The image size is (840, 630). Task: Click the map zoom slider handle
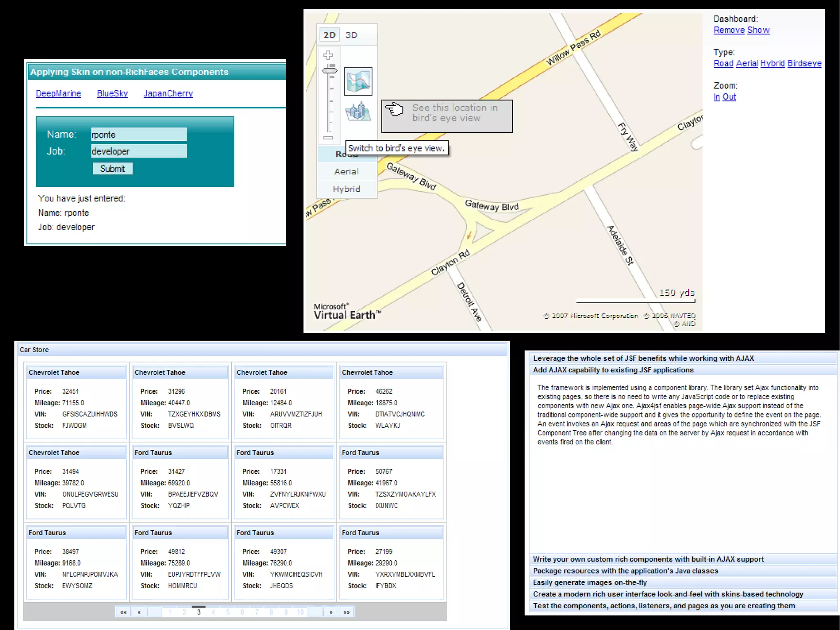click(x=329, y=71)
